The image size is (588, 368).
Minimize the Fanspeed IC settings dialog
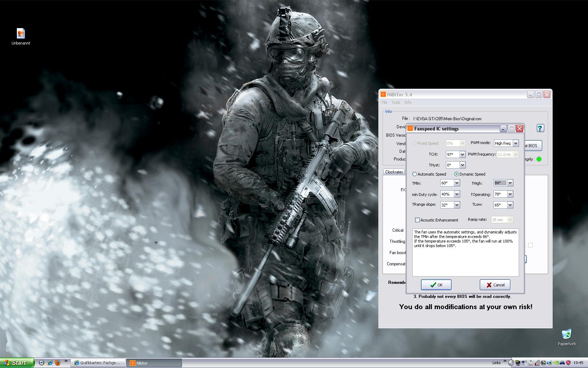click(x=503, y=129)
